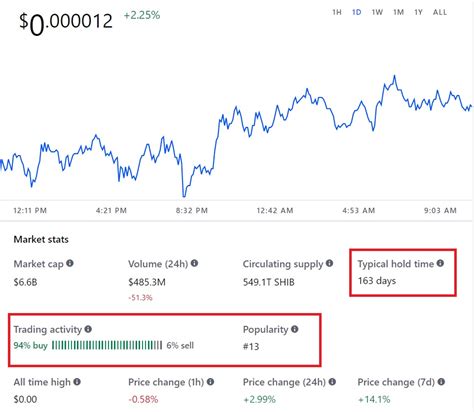
Task: Show Circulating supply info tooltip icon
Action: pyautogui.click(x=329, y=263)
